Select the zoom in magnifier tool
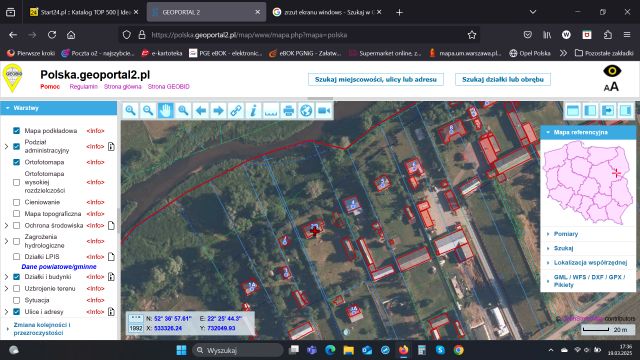This screenshot has width=640, height=360. click(x=131, y=111)
